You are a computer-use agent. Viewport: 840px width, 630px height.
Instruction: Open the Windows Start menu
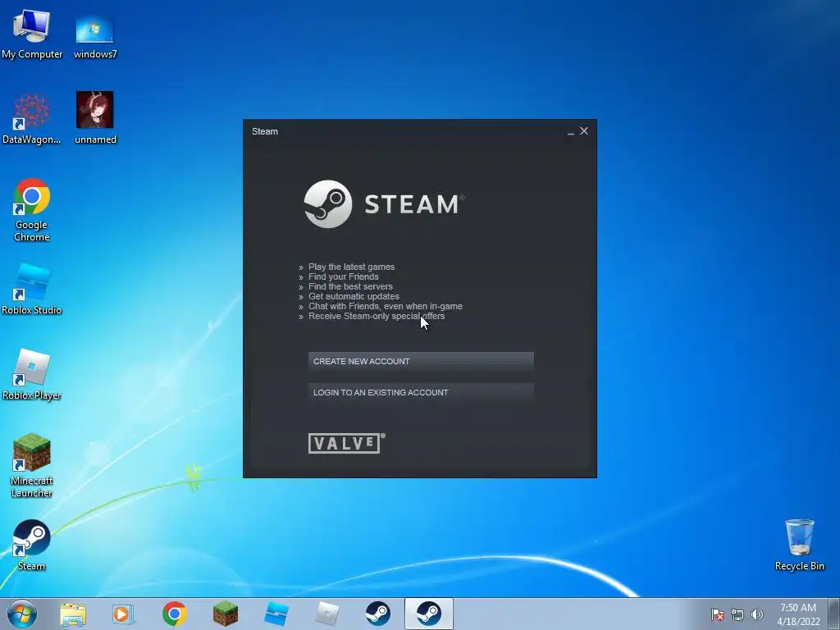tap(22, 614)
